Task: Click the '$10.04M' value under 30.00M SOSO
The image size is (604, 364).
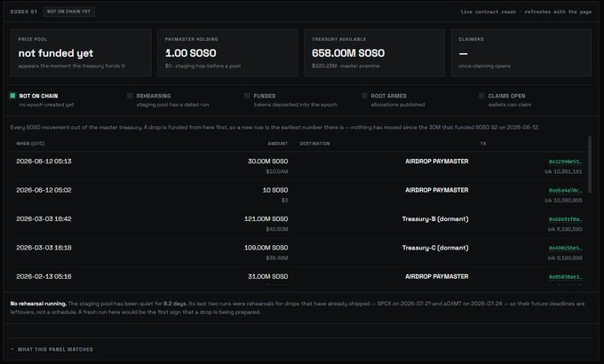Action: 277,172
